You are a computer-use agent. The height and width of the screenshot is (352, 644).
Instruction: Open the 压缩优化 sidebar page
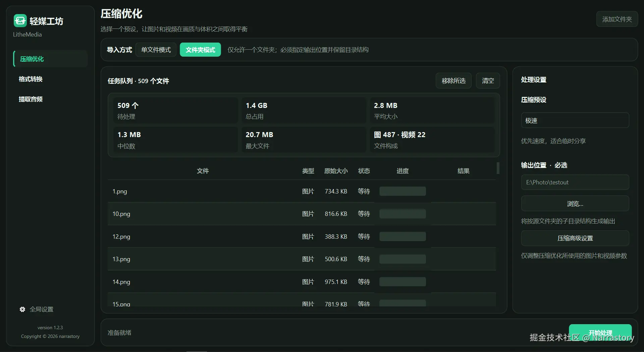(50, 59)
